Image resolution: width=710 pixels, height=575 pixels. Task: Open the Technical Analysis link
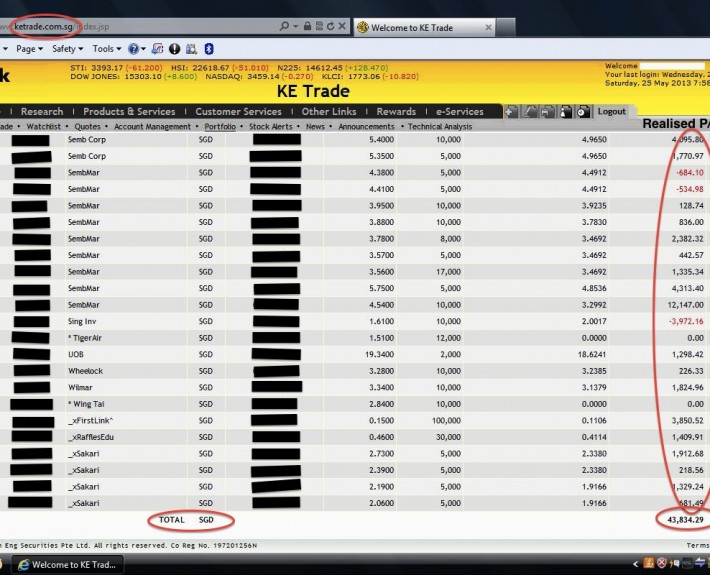[439, 127]
